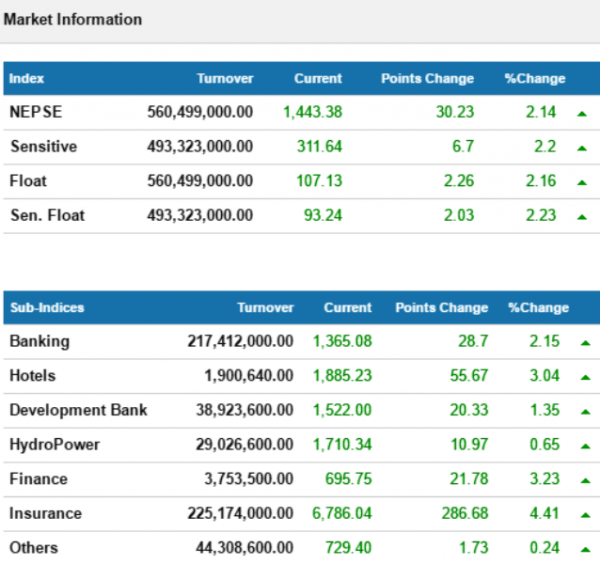Click Development Bank current value 1,522.00
The width and height of the screenshot is (600, 564).
click(342, 410)
